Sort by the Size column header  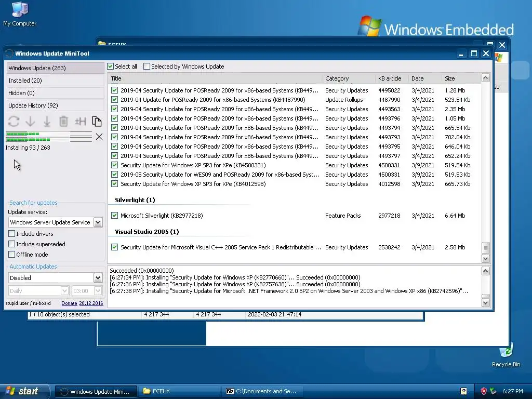[x=461, y=78]
